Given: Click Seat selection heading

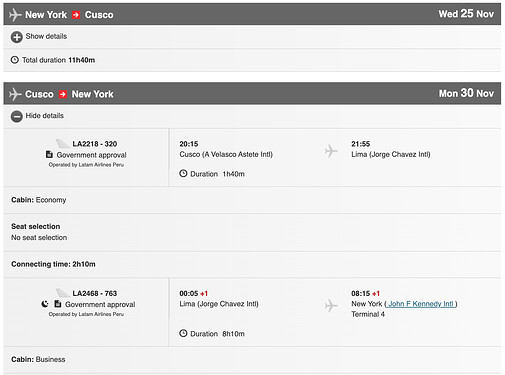Looking at the screenshot, I should click(x=36, y=226).
